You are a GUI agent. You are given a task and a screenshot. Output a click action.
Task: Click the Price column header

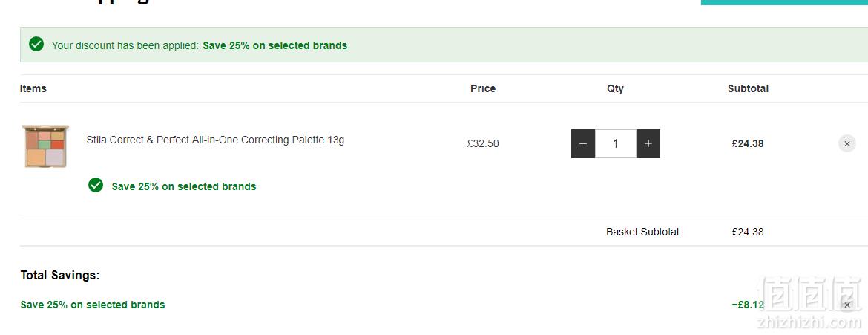483,88
